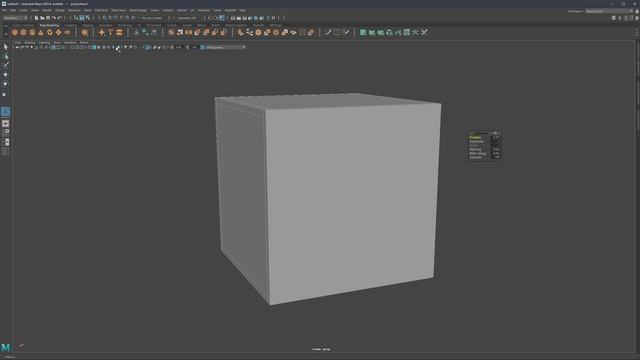Click the first green UV editor shelf icon
Screen dimensions: 640x360
pyautogui.click(x=363, y=32)
